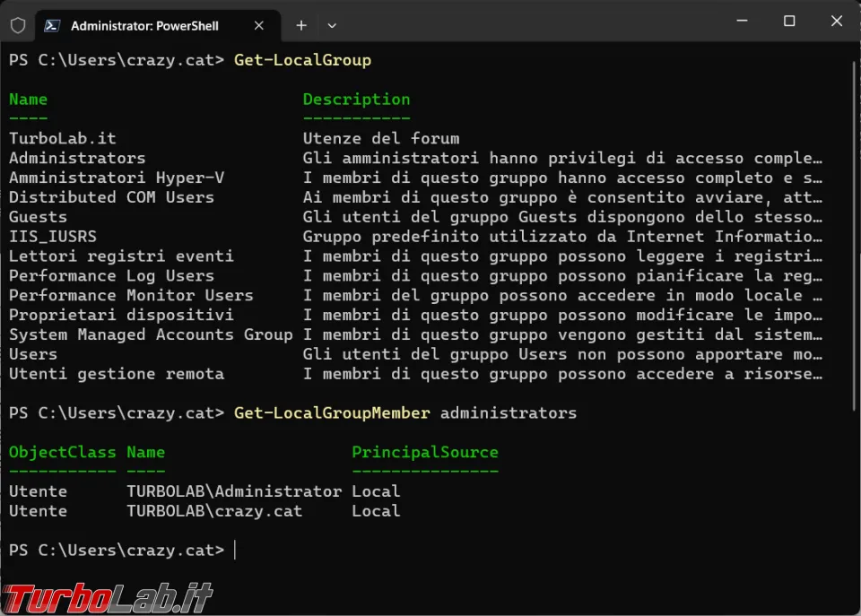Click the 'Utenze del forum' description

(x=381, y=138)
